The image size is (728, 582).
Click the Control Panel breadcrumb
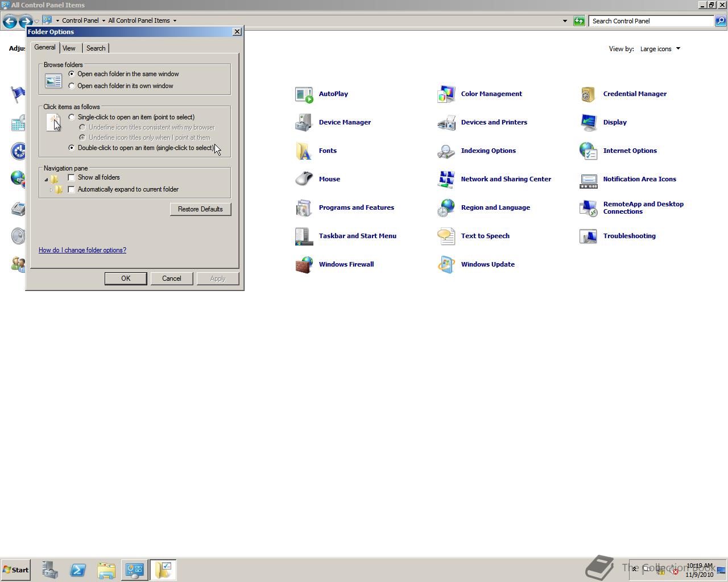(x=80, y=20)
